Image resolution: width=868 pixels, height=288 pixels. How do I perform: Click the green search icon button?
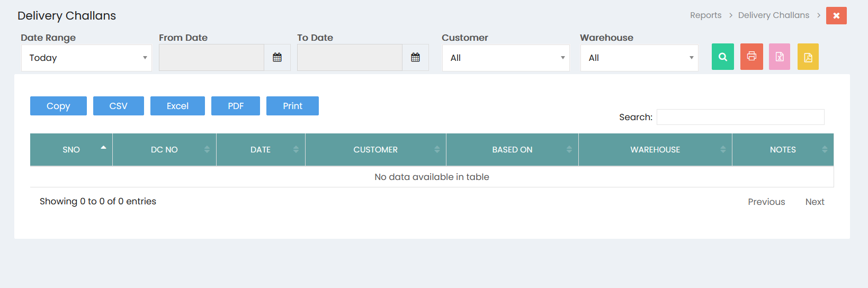click(722, 57)
